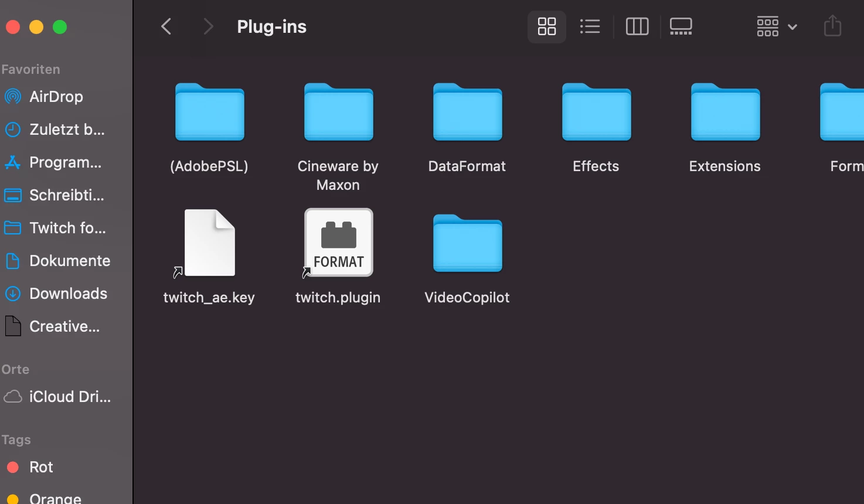This screenshot has width=864, height=504.
Task: Select the (AdobePSL) folder icon
Action: click(x=210, y=112)
